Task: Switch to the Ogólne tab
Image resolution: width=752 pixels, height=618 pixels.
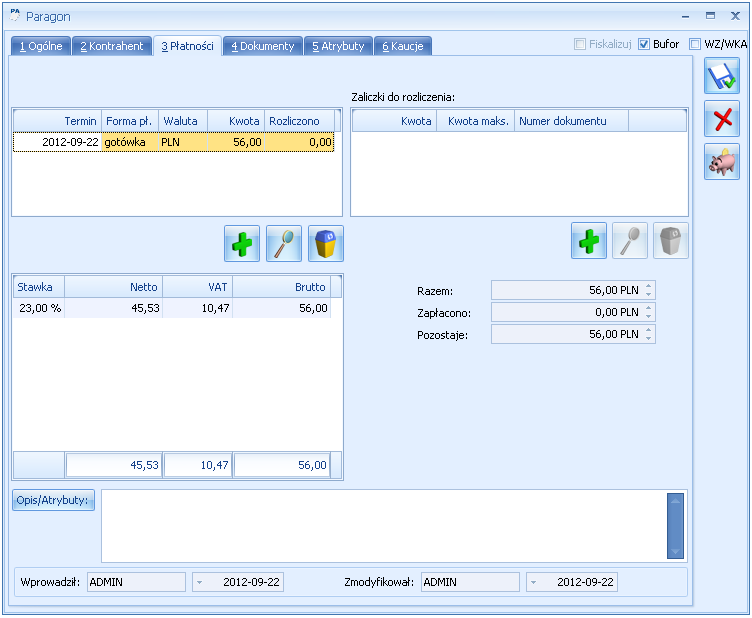Action: (x=41, y=46)
